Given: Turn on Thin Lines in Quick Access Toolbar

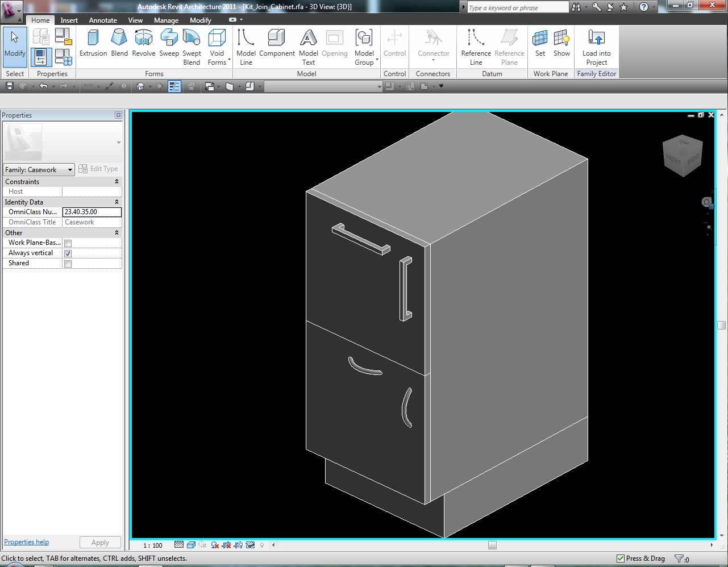Looking at the screenshot, I should 174,86.
